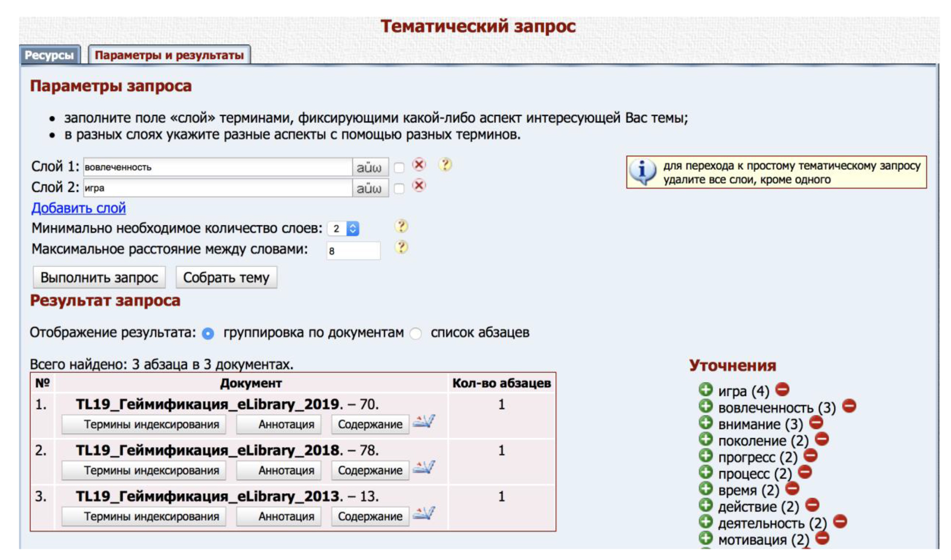The height and width of the screenshot is (560, 951).
Task: Click help icon for minimum layer count
Action: [x=401, y=226]
